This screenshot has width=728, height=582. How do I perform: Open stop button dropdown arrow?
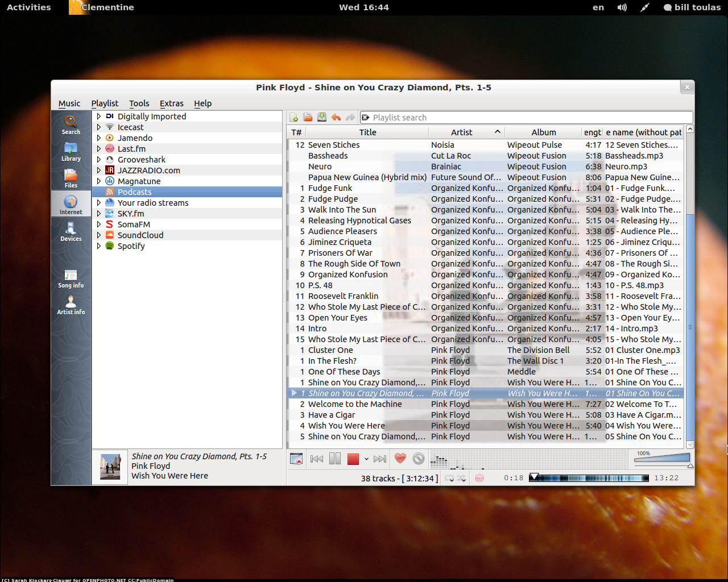coord(366,459)
